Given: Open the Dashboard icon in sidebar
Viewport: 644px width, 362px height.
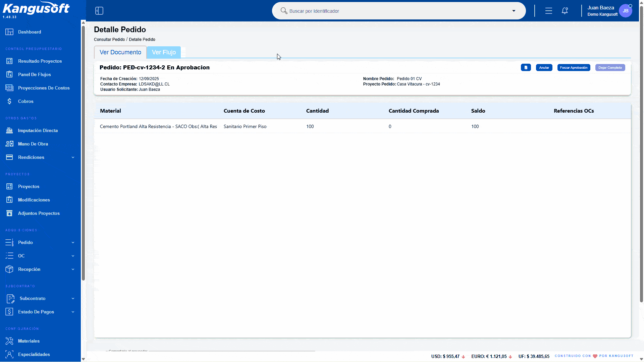Looking at the screenshot, I should point(9,32).
